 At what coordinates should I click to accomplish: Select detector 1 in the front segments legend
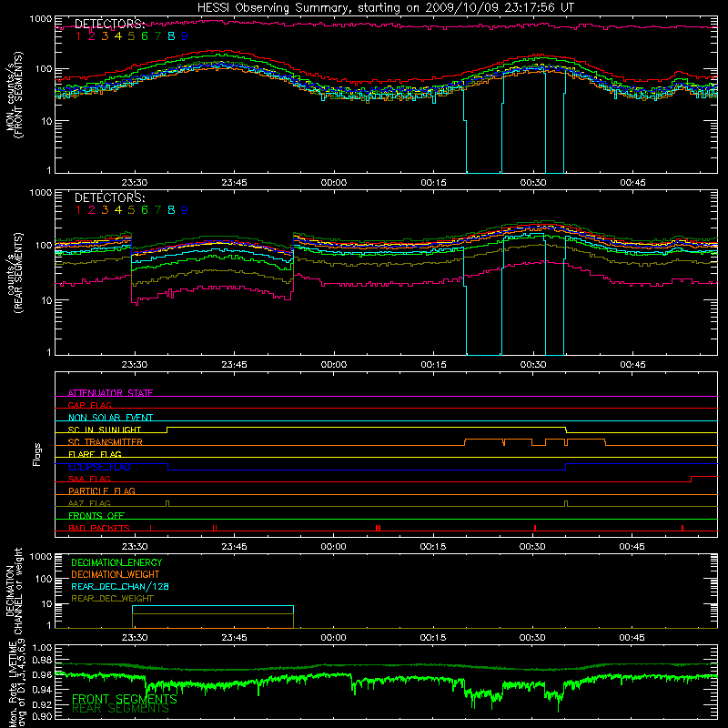pyautogui.click(x=78, y=36)
